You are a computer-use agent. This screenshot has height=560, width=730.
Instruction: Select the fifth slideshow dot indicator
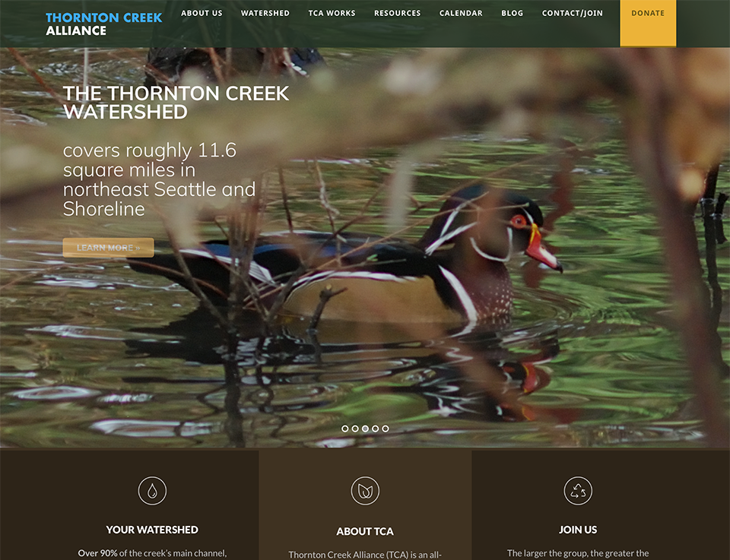point(386,429)
